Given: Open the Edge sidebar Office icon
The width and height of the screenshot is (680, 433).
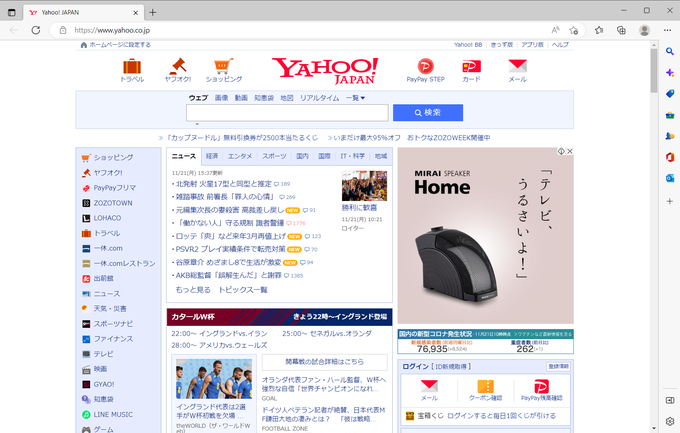Looking at the screenshot, I should 670,157.
